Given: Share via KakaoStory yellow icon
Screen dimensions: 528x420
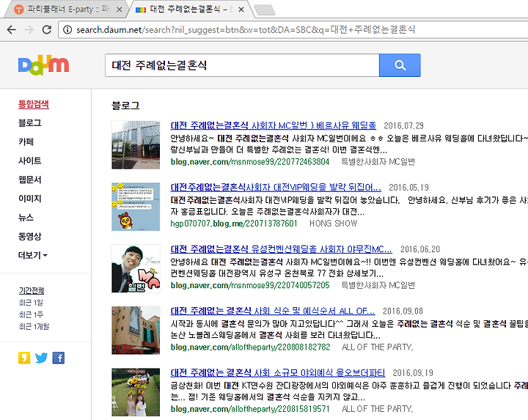Looking at the screenshot, I should tap(24, 358).
